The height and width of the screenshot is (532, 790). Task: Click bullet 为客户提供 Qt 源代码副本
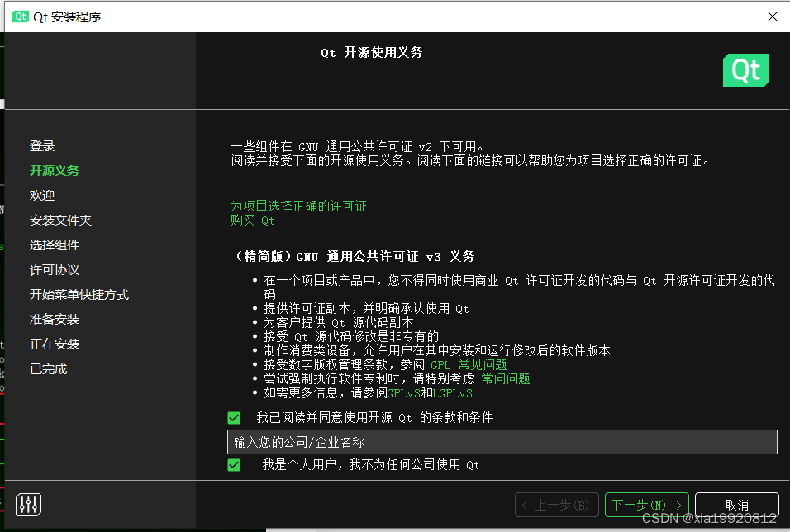click(x=339, y=322)
